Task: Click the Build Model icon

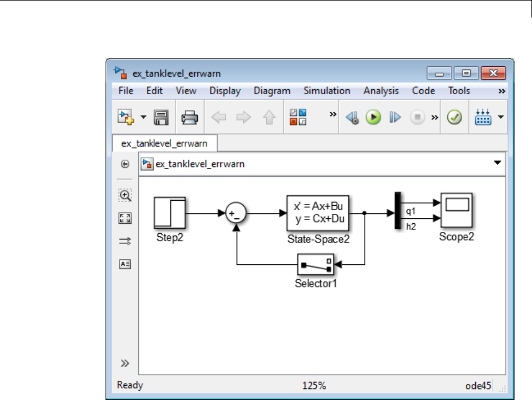Action: [x=483, y=117]
